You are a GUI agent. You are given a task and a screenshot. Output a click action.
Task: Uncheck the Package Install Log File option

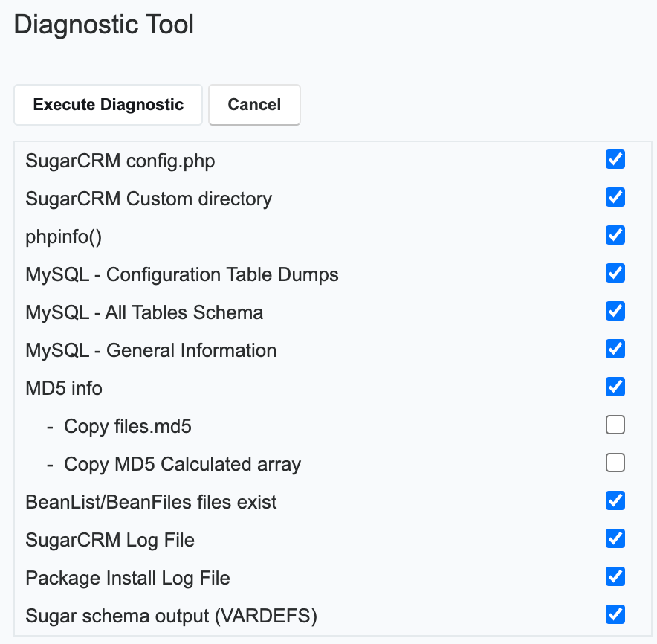click(x=615, y=576)
